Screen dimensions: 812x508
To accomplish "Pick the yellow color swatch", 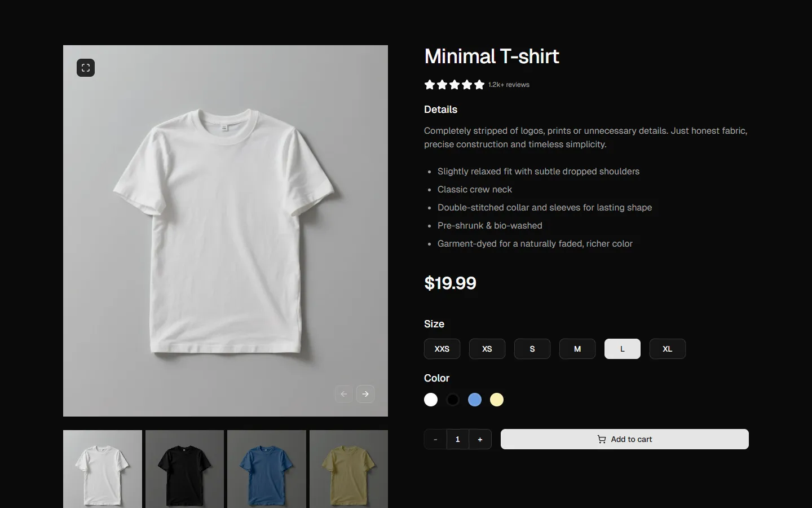I will tap(497, 400).
